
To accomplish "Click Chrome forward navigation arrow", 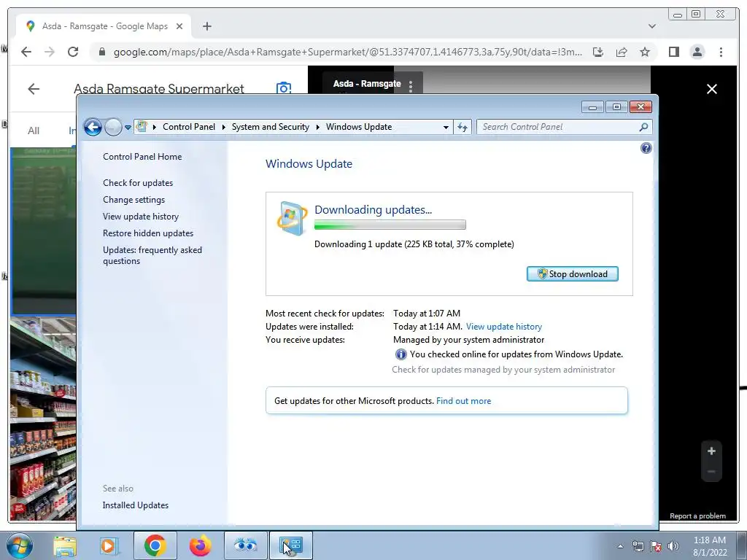I will point(50,52).
